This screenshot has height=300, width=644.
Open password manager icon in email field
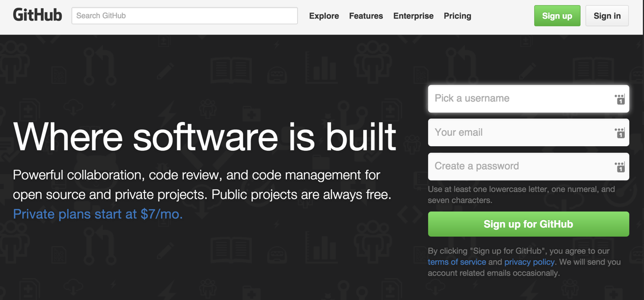[x=620, y=133]
